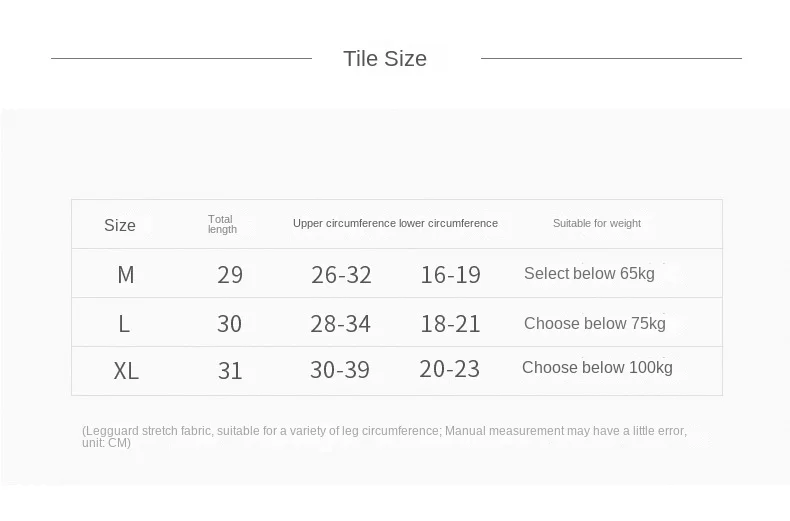Click the L size cell
790x521 pixels.
coord(124,324)
